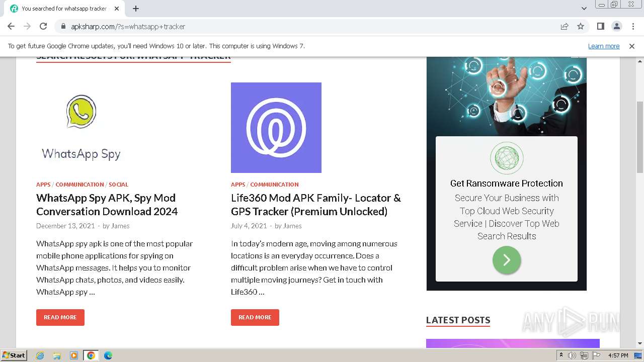The width and height of the screenshot is (644, 362).
Task: Open July 4, 2021 date link
Action: 249,226
